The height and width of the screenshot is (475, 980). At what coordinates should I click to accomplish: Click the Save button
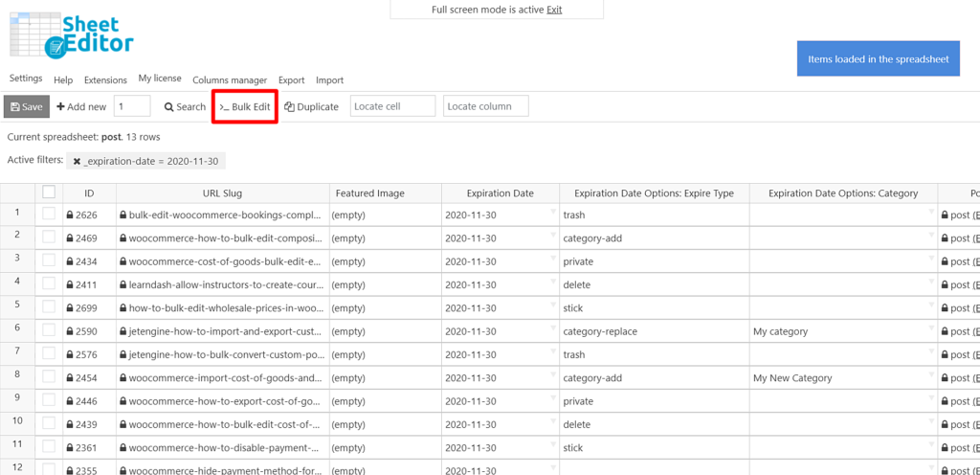(x=26, y=106)
